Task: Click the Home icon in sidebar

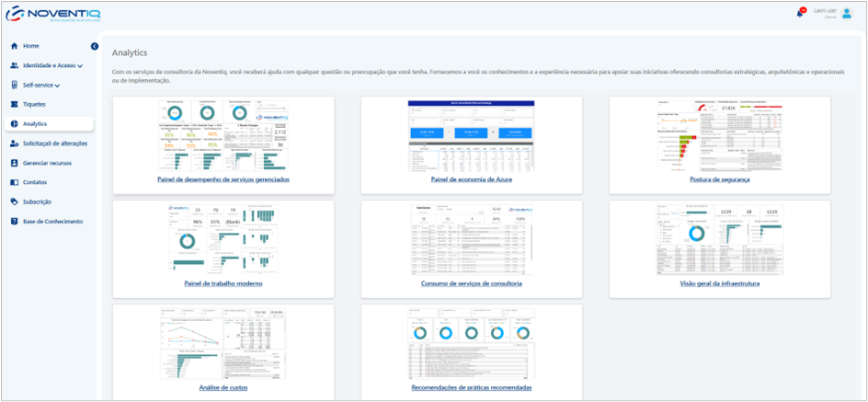Action: pyautogui.click(x=14, y=46)
